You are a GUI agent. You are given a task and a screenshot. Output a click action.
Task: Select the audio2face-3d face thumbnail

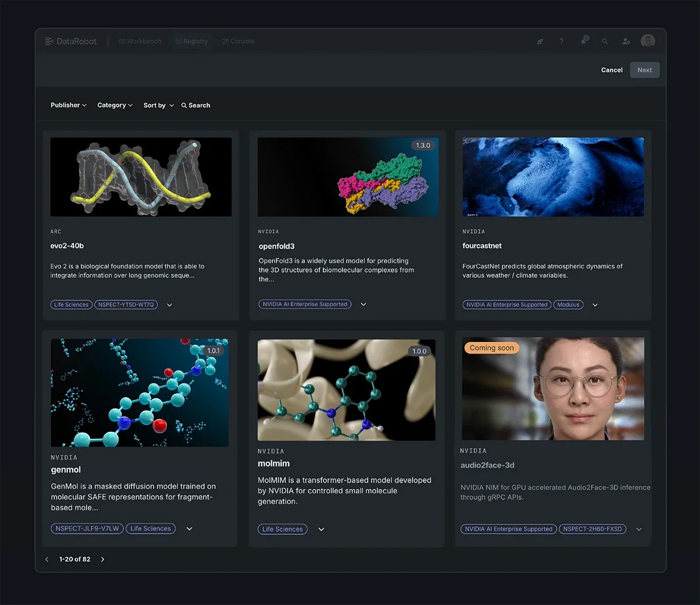click(553, 389)
